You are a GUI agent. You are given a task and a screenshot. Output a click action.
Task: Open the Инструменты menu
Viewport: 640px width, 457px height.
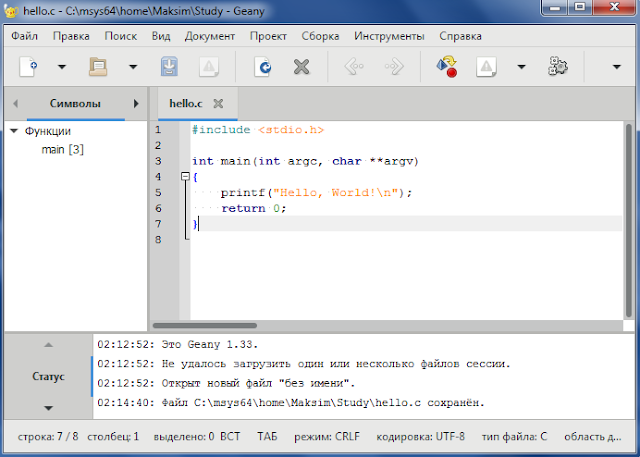(x=389, y=36)
